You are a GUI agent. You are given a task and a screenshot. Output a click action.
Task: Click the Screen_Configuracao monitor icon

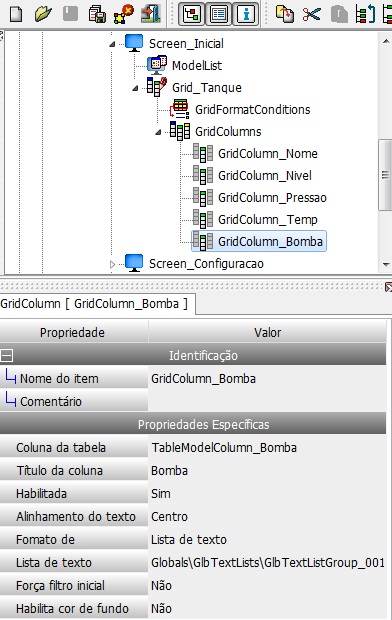134,263
